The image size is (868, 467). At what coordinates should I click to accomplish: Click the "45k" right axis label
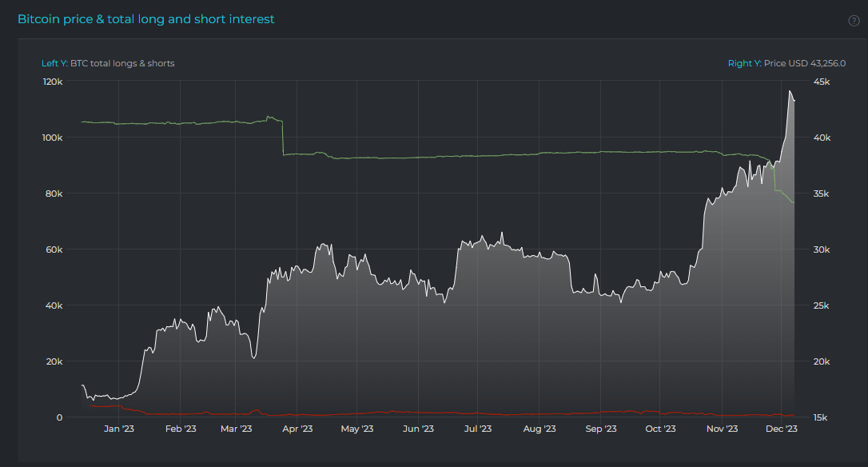click(822, 81)
